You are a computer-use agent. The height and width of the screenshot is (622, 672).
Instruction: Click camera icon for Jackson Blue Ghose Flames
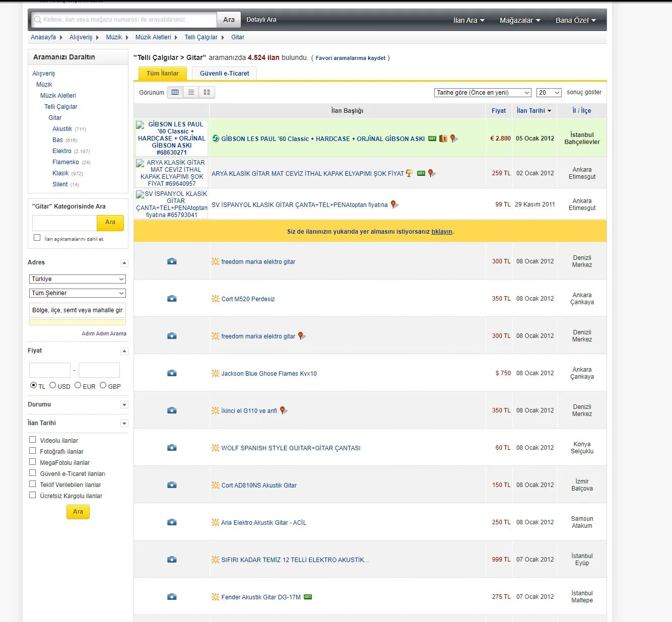pos(172,373)
